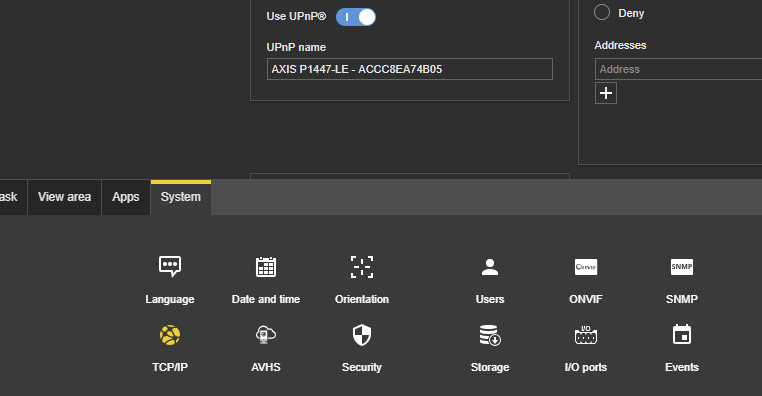Open the AVHS cloud icon
This screenshot has height=396, width=762.
coord(266,335)
